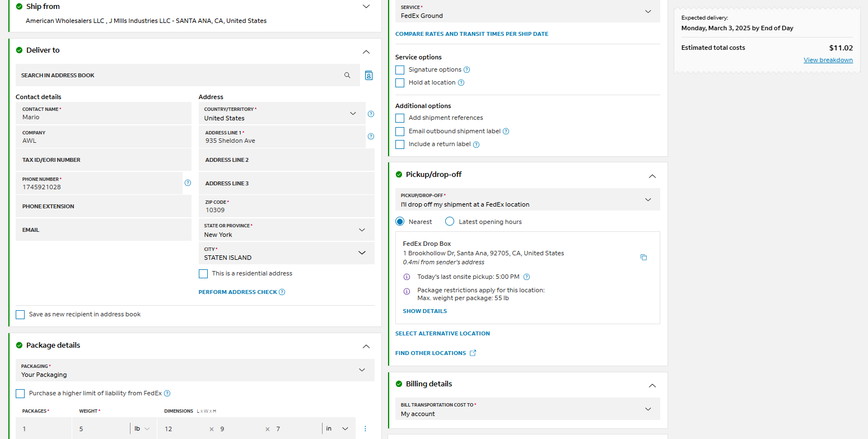The height and width of the screenshot is (439, 868).
Task: Tick 'Save as new recipient in address book'
Action: (20, 315)
